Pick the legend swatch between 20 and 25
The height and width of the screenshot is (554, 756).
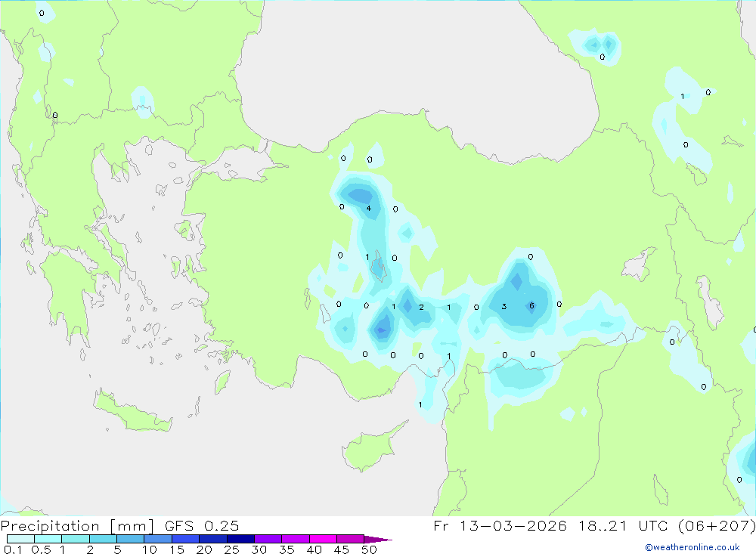(213, 539)
